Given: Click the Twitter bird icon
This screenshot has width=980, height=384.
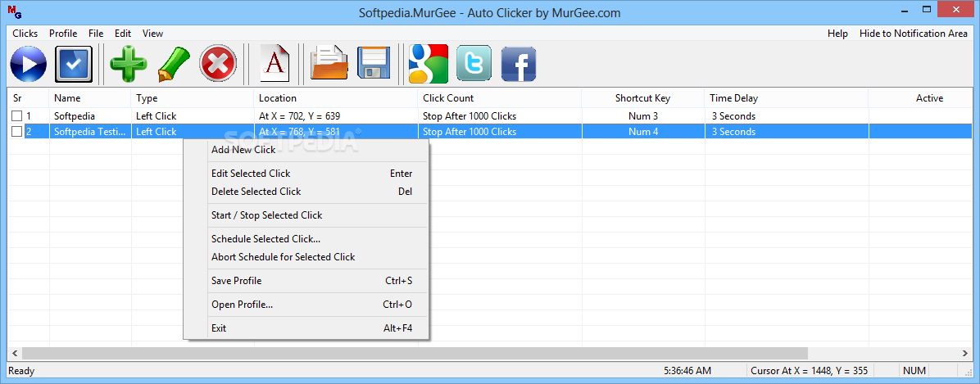Looking at the screenshot, I should [x=474, y=64].
